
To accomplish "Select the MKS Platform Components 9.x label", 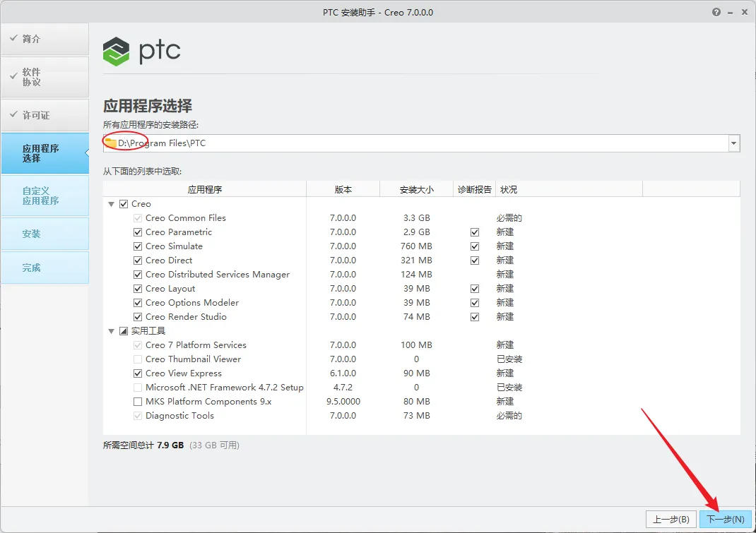I will click(x=208, y=402).
